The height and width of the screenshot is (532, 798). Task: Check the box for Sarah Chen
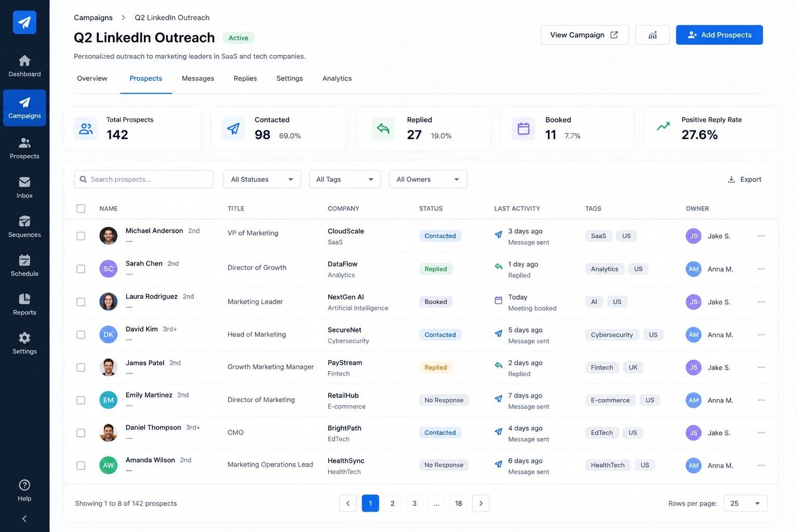pyautogui.click(x=81, y=269)
